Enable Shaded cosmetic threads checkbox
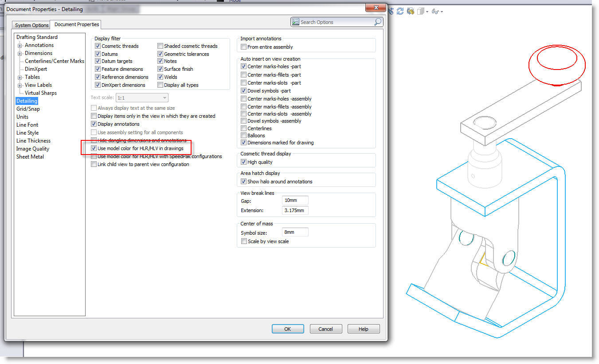Screen dimensions: 599x364 coord(160,46)
